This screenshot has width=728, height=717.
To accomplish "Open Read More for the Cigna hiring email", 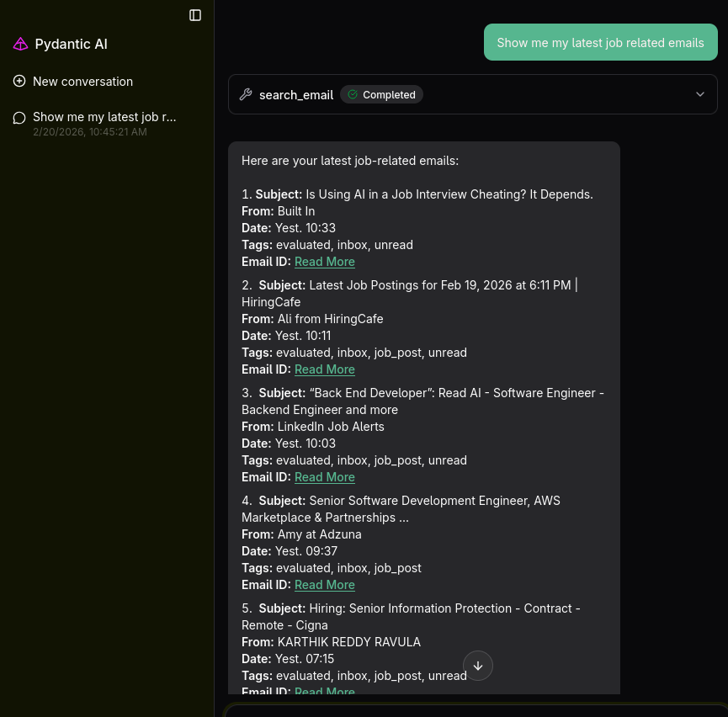I will coord(324,692).
